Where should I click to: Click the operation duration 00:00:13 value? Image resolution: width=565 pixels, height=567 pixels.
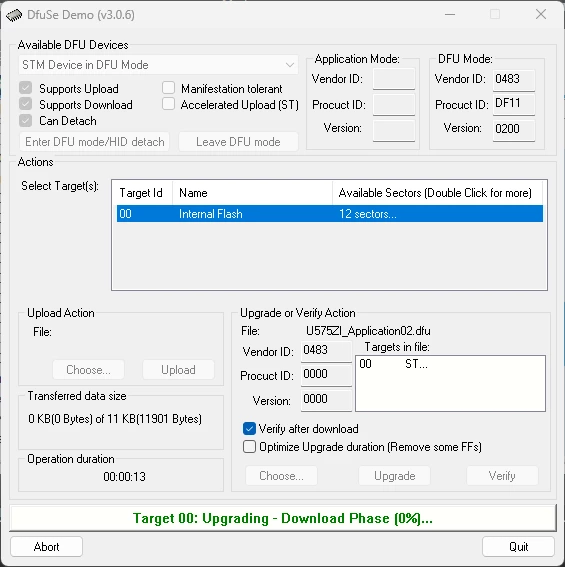click(124, 477)
